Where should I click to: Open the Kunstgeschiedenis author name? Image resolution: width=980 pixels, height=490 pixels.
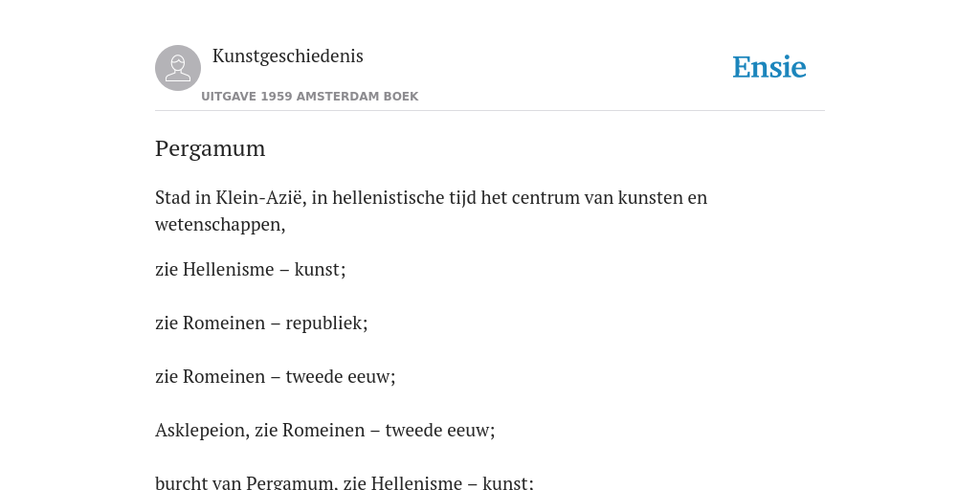point(287,56)
